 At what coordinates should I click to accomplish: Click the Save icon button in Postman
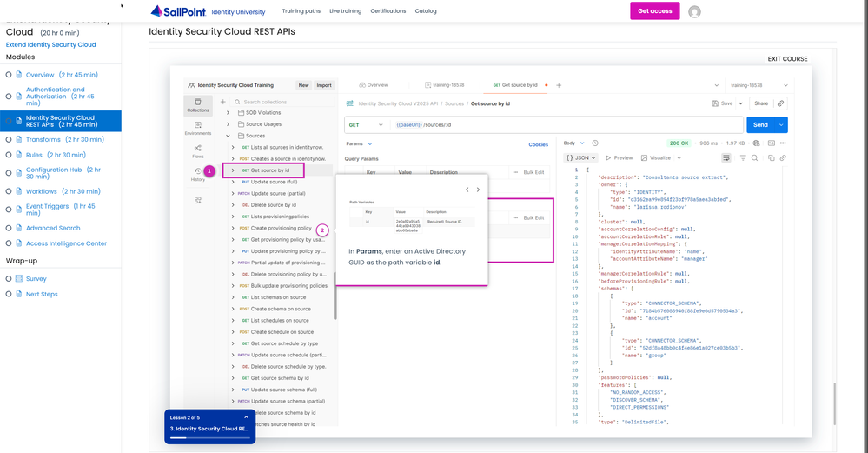coord(722,103)
